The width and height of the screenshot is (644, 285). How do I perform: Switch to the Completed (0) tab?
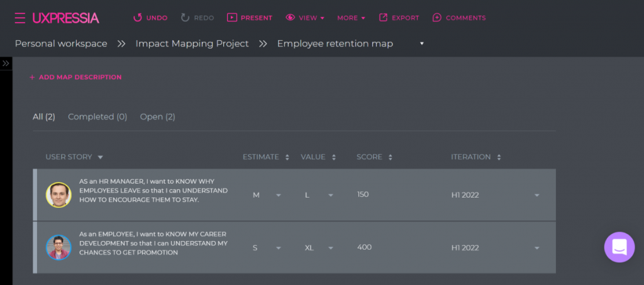(97, 117)
